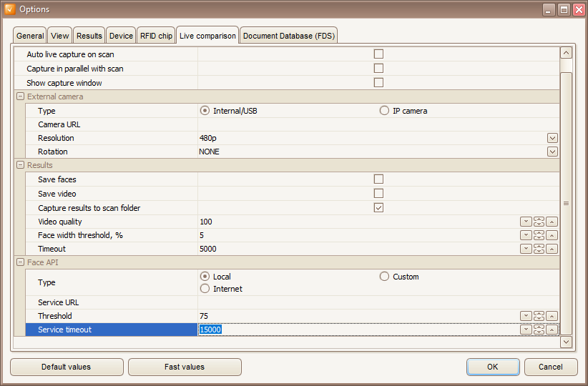Open Document Database (FDS) tab
Image resolution: width=588 pixels, height=386 pixels.
pyautogui.click(x=289, y=36)
